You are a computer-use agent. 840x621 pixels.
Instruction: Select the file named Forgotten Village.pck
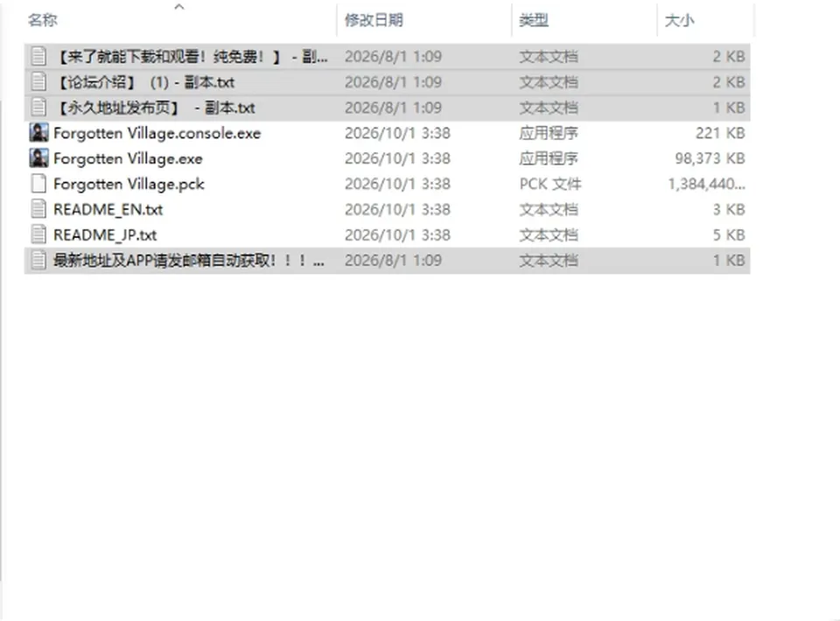click(x=129, y=185)
